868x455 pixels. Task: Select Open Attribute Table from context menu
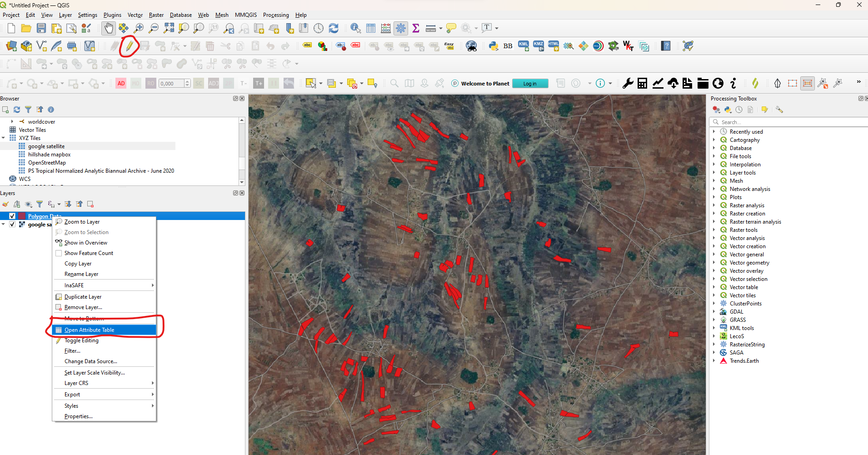(x=89, y=330)
